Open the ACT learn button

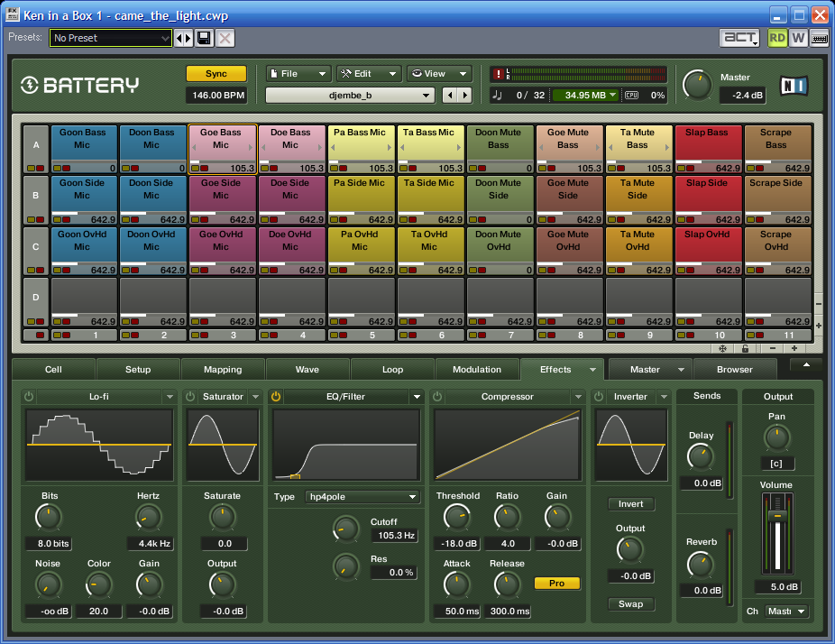coord(740,38)
